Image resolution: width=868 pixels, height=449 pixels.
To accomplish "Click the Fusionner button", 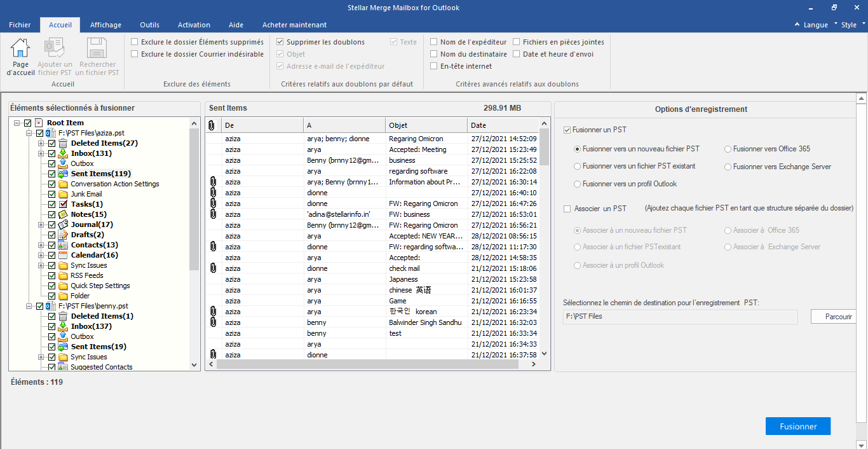I will (x=798, y=426).
